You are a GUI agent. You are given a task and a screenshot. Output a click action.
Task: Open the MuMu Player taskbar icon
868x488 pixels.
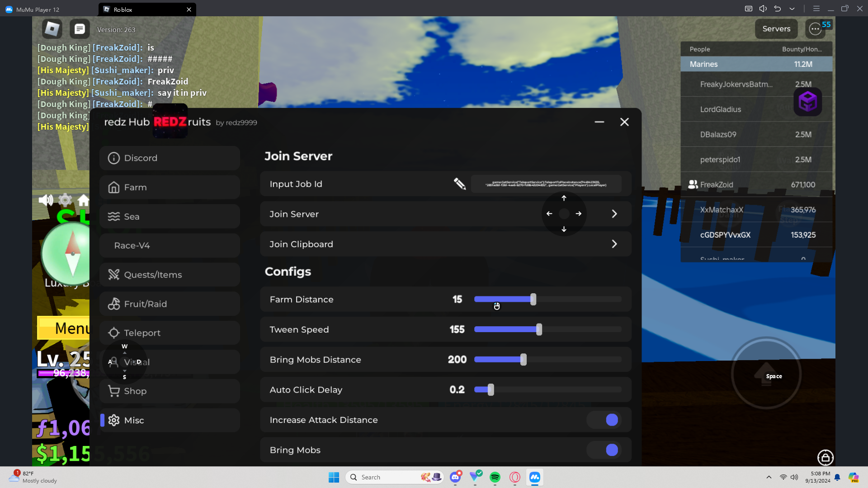(535, 477)
